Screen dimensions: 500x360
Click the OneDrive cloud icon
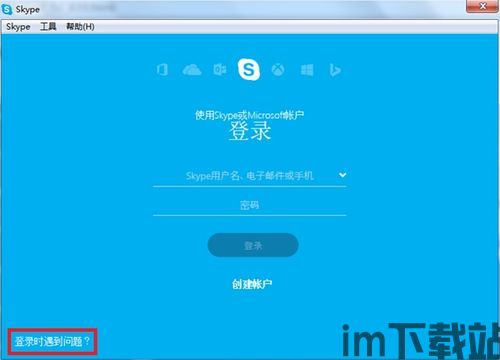point(192,70)
